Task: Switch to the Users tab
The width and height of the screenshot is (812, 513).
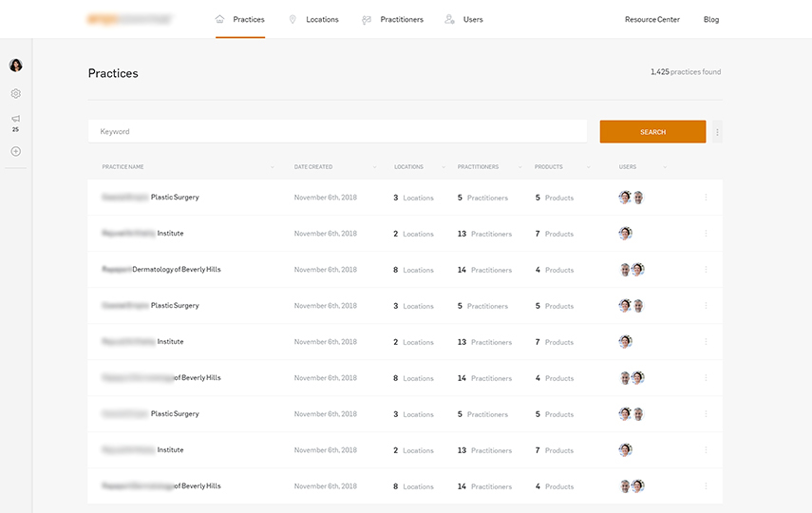Action: pos(464,20)
